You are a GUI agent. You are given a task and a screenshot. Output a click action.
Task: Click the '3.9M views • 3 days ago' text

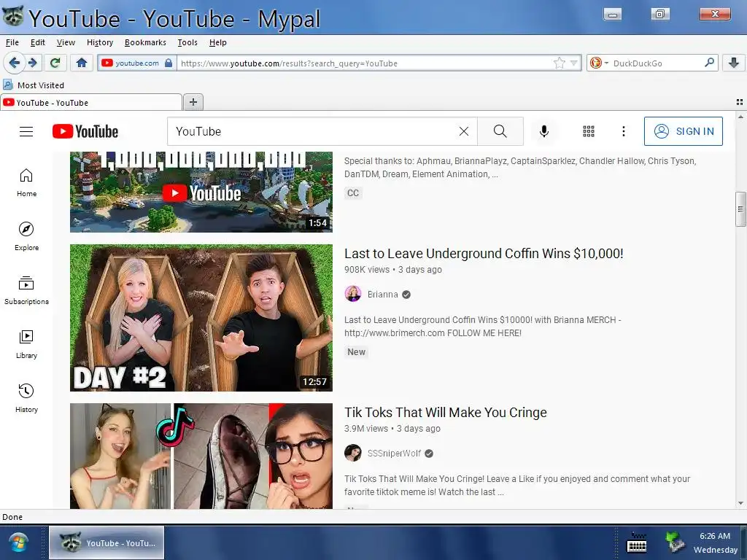click(392, 429)
